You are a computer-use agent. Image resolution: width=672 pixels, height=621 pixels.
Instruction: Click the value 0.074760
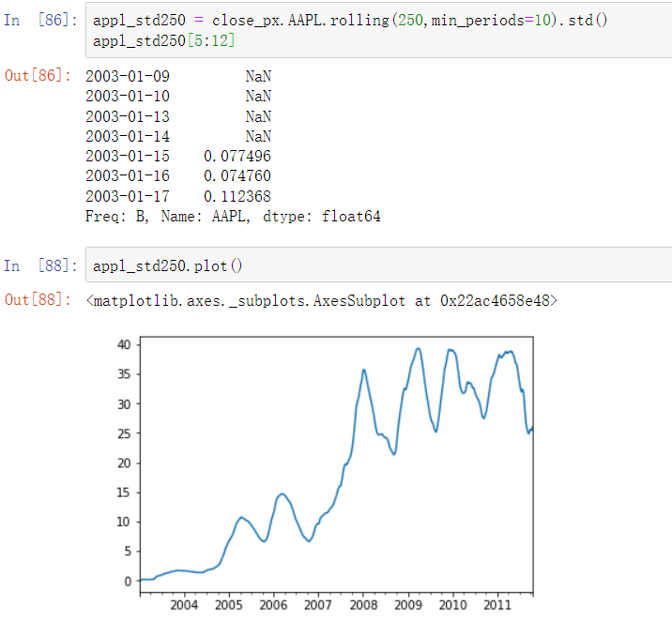(x=237, y=175)
